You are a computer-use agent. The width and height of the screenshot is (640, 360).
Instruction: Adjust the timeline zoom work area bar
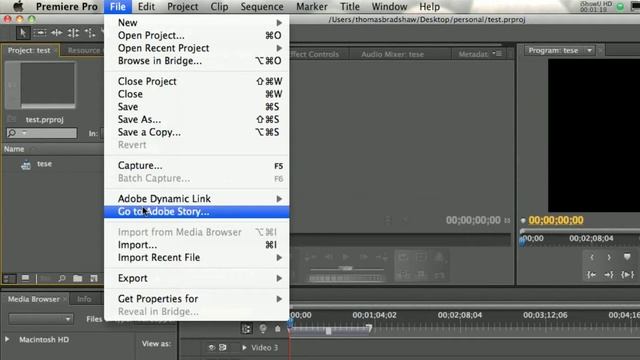[x=330, y=331]
